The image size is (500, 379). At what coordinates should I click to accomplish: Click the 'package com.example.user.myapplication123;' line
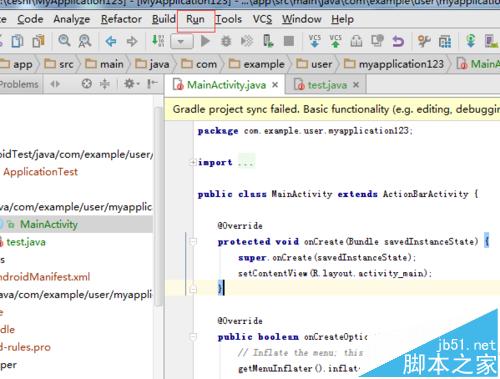point(305,131)
